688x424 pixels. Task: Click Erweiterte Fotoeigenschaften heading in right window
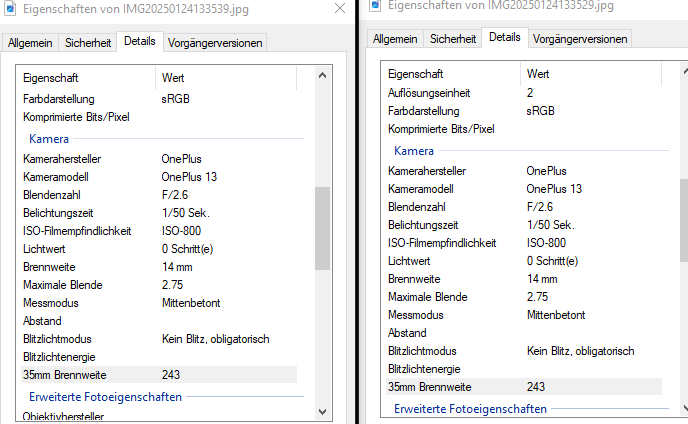pos(470,409)
